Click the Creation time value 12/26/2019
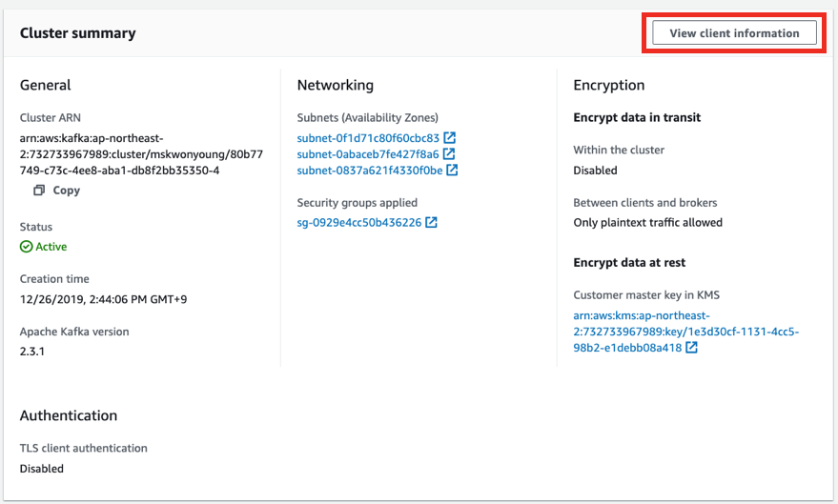 (x=103, y=299)
